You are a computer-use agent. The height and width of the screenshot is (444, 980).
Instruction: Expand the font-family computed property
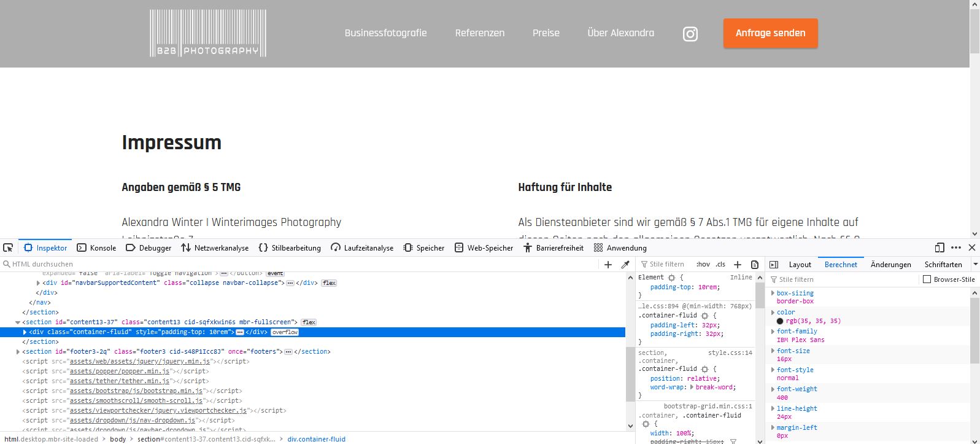[x=773, y=332]
